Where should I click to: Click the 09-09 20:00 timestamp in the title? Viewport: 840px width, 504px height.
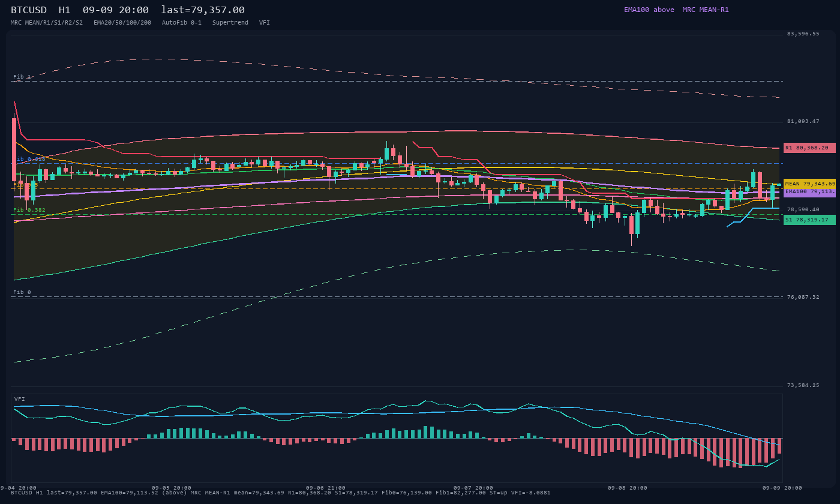[116, 10]
